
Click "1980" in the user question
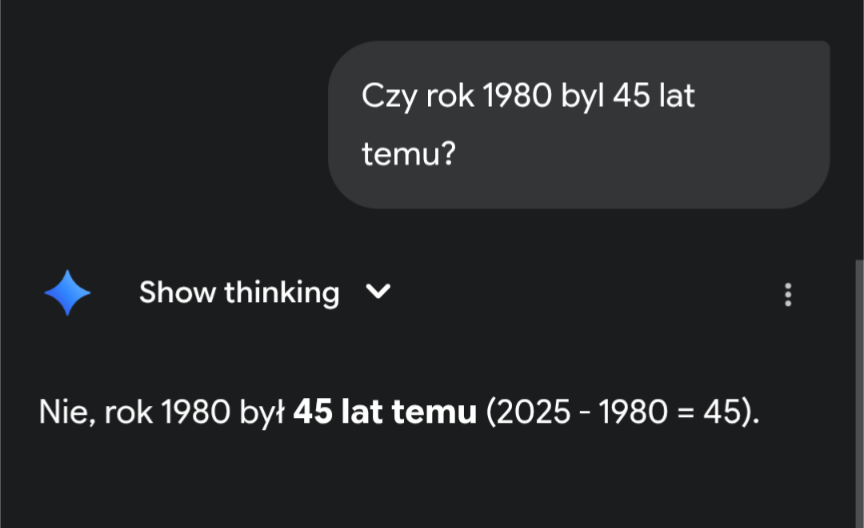point(516,97)
